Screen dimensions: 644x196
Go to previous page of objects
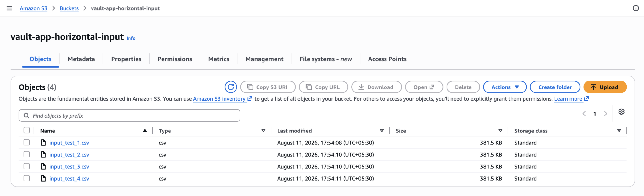584,114
